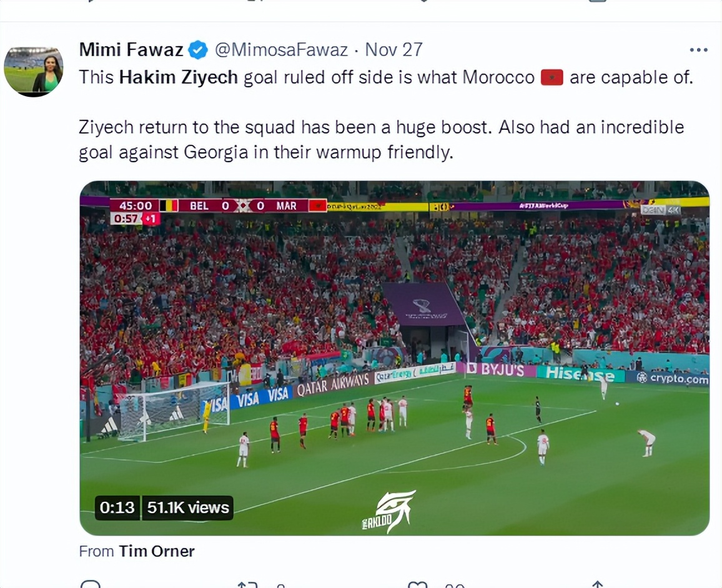Image resolution: width=722 pixels, height=588 pixels.
Task: Expand the tweet's three-dot more menu
Action: click(698, 50)
